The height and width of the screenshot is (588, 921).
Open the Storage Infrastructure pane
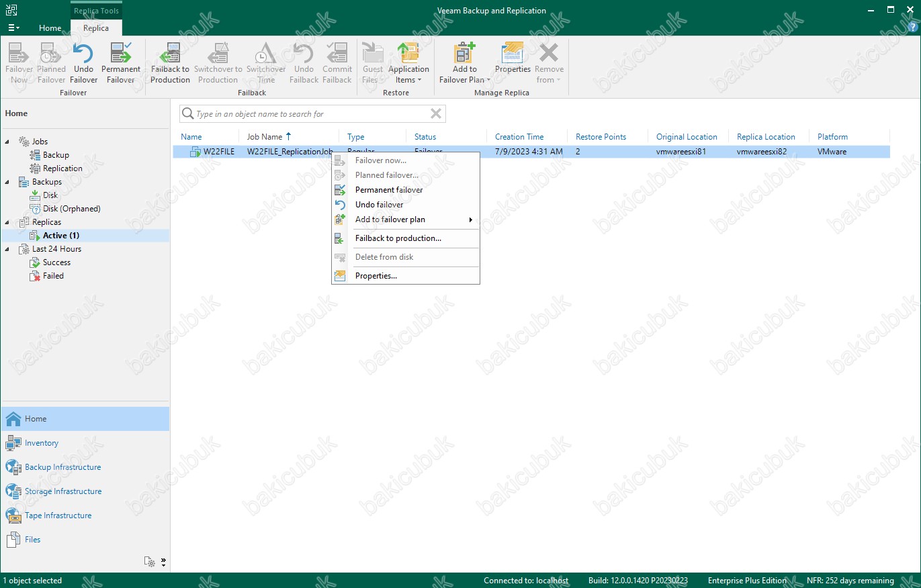85,491
